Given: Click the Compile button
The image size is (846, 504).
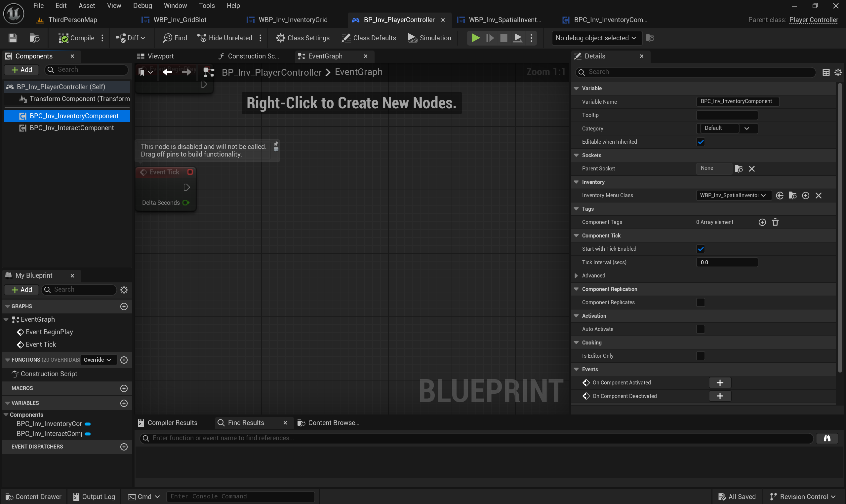Looking at the screenshot, I should tap(76, 38).
